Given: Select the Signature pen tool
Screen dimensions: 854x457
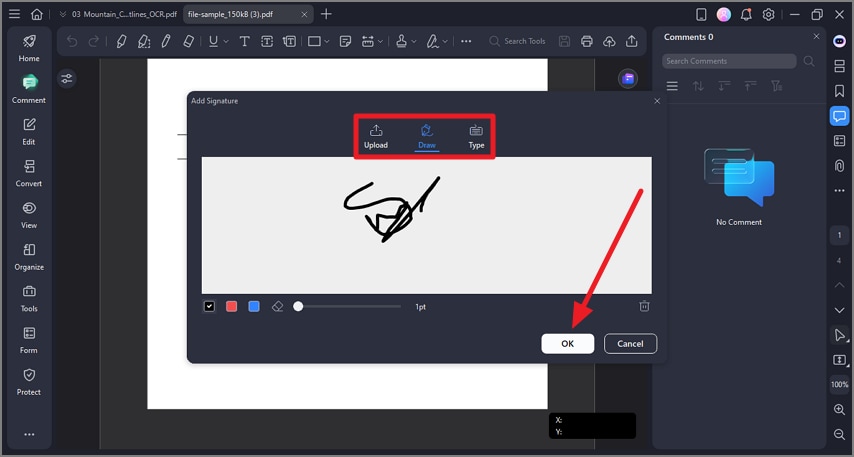Looking at the screenshot, I should pos(432,41).
